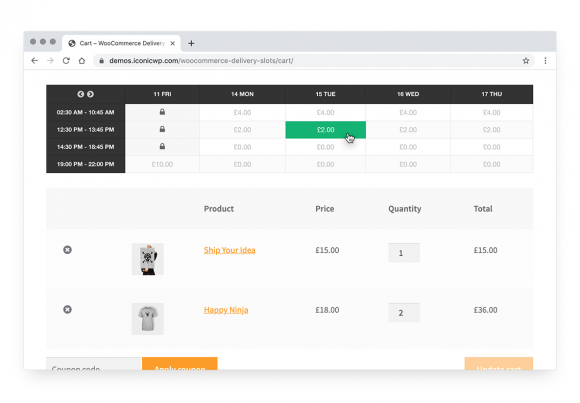Focus Happy Ninja quantity field
Viewport: 580px width, 403px height.
pyautogui.click(x=404, y=312)
